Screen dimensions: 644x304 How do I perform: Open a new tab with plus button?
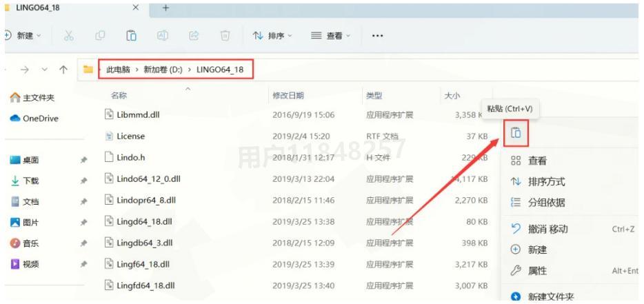165,8
